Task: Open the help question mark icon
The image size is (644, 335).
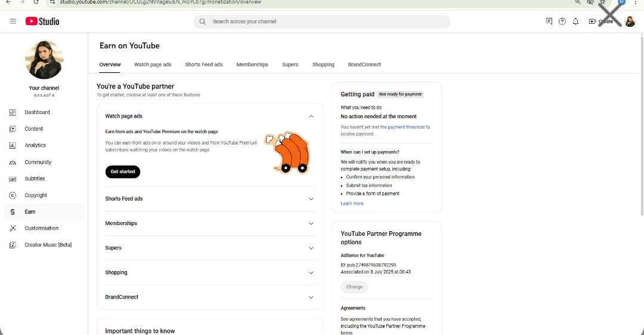Action: pos(562,21)
